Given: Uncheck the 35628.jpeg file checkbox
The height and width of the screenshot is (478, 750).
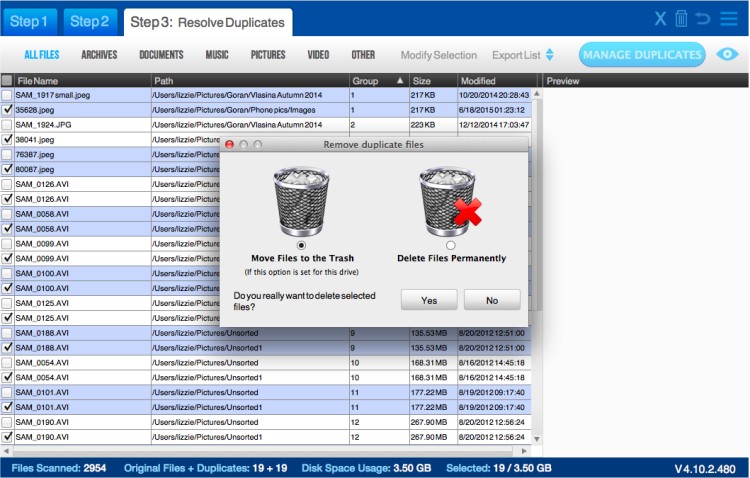Looking at the screenshot, I should coord(8,109).
